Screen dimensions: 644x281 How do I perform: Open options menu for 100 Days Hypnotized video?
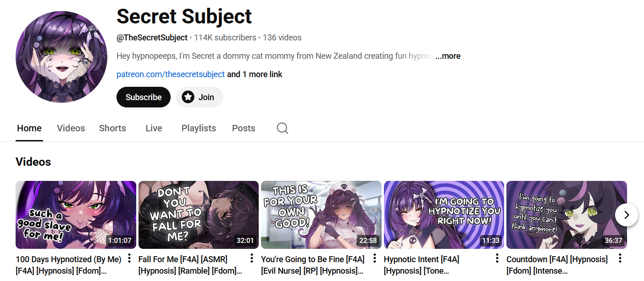click(x=129, y=259)
